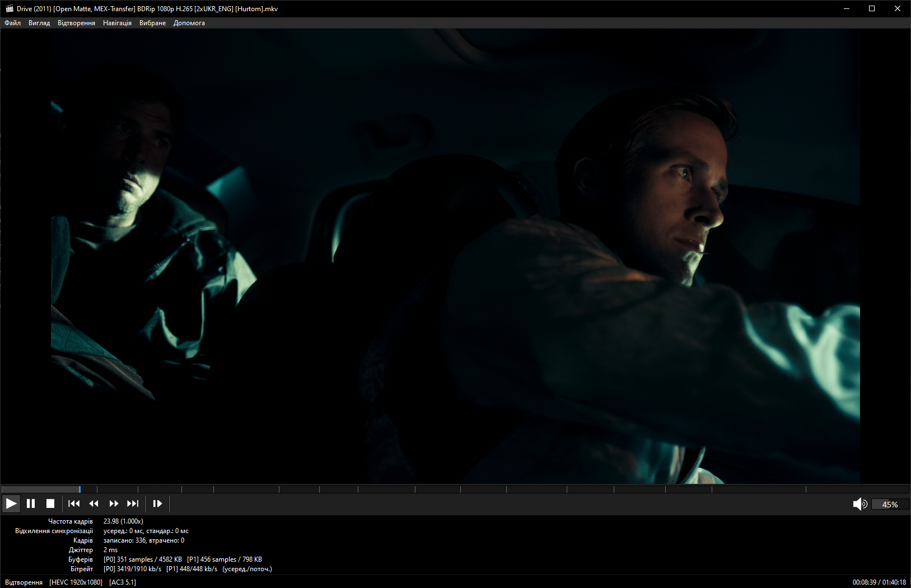Mute audio with the speaker icon

(x=860, y=504)
